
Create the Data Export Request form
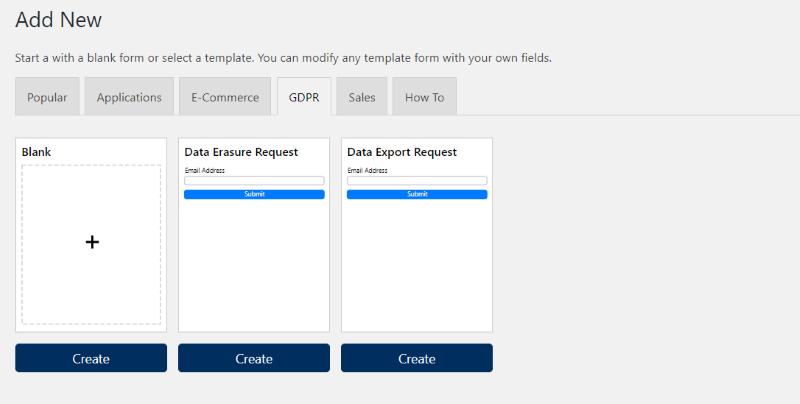pyautogui.click(x=417, y=358)
